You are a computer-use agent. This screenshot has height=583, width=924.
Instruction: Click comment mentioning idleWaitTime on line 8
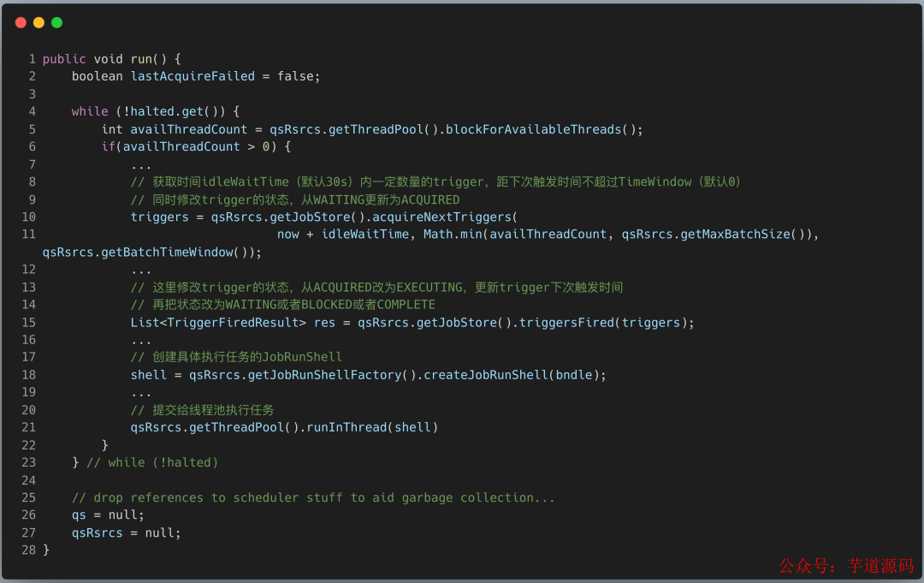tap(435, 181)
